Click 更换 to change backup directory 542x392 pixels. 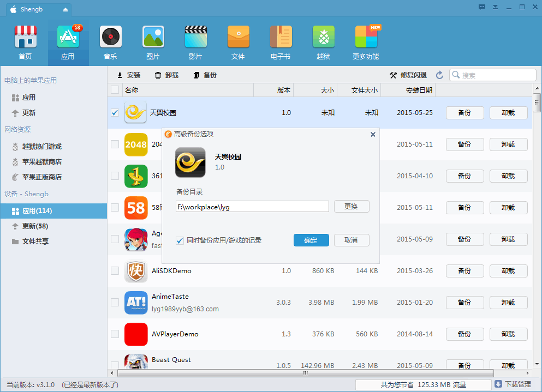352,207
